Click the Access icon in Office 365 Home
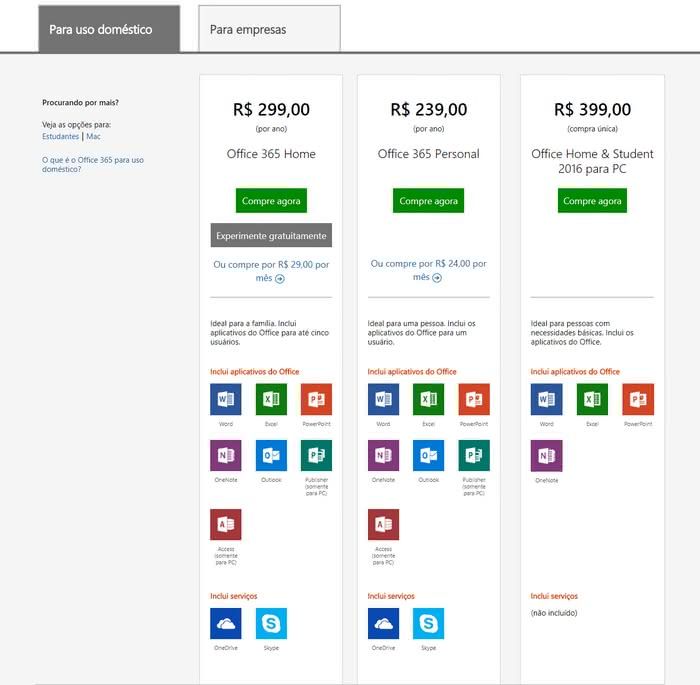 [x=226, y=525]
